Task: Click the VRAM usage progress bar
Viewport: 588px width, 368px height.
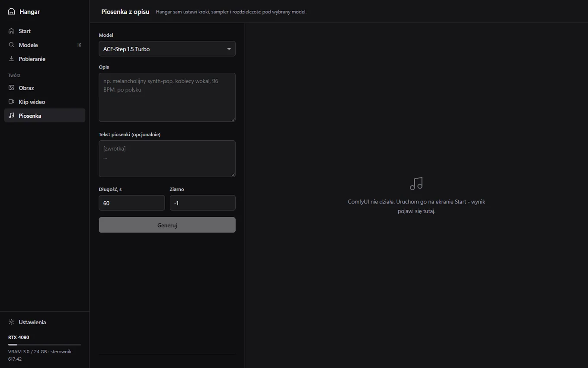Action: [x=45, y=345]
